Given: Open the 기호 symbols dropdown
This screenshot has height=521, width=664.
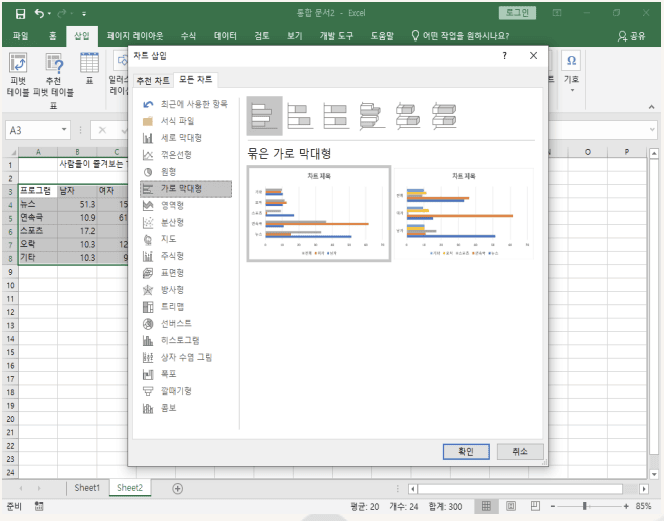Looking at the screenshot, I should pos(571,78).
